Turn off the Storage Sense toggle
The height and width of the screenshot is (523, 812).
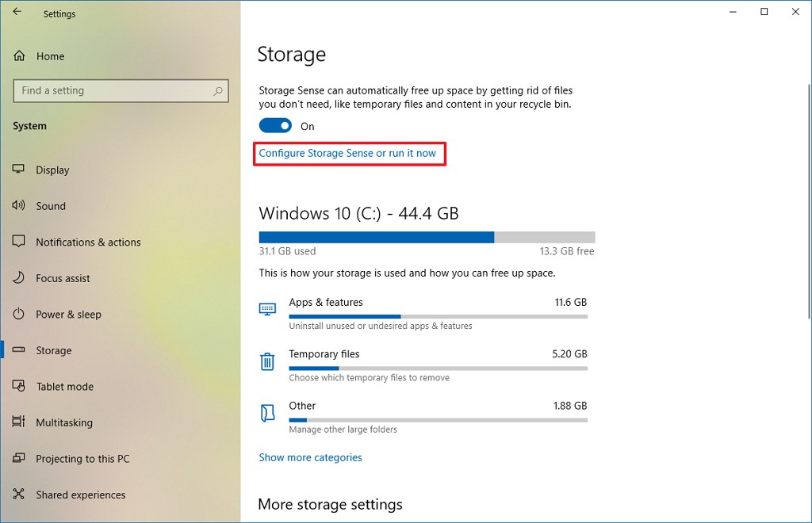(275, 126)
